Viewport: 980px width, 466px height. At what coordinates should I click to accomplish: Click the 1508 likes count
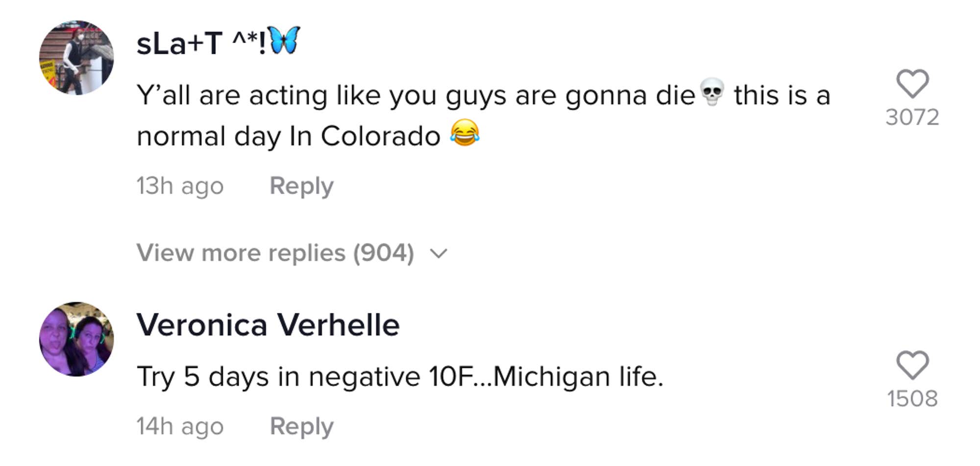[912, 399]
